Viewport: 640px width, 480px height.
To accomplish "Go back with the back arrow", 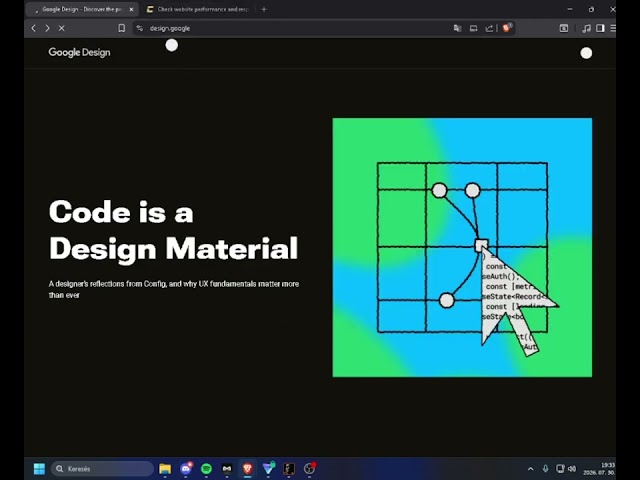I will (34, 28).
